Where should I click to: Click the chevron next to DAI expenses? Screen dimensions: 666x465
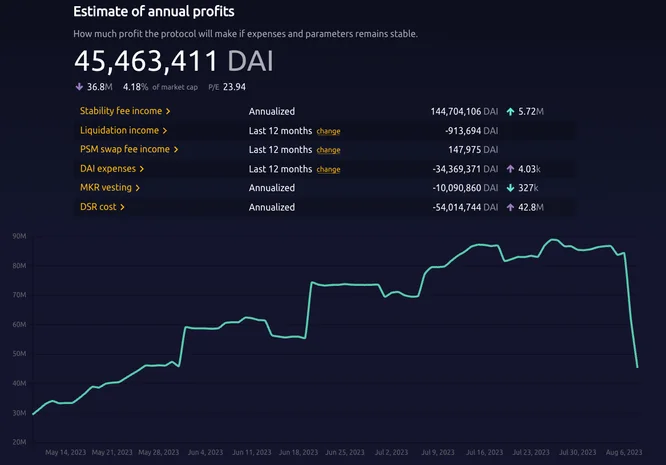(x=141, y=169)
